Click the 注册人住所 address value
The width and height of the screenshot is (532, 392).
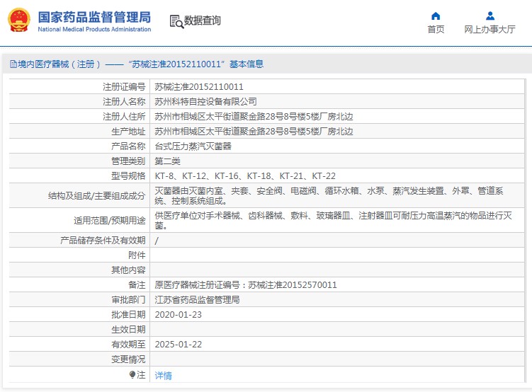point(254,117)
